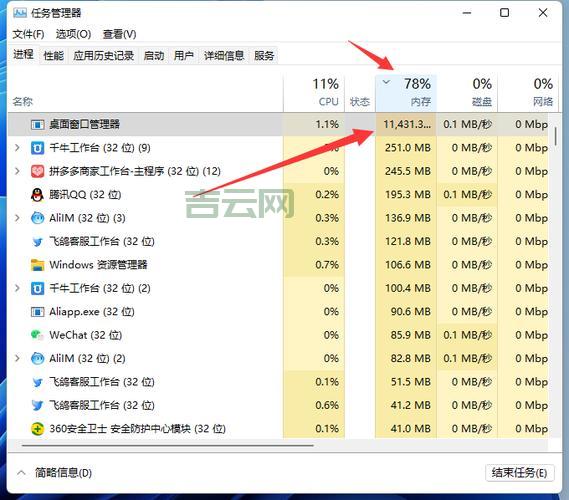Click the 1.1% CPU cell

[314, 124]
